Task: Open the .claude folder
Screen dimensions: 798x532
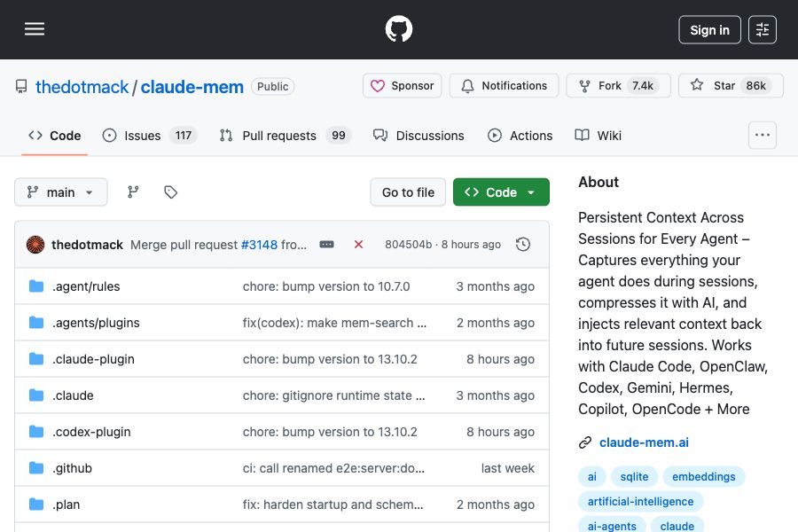Action: (x=73, y=395)
